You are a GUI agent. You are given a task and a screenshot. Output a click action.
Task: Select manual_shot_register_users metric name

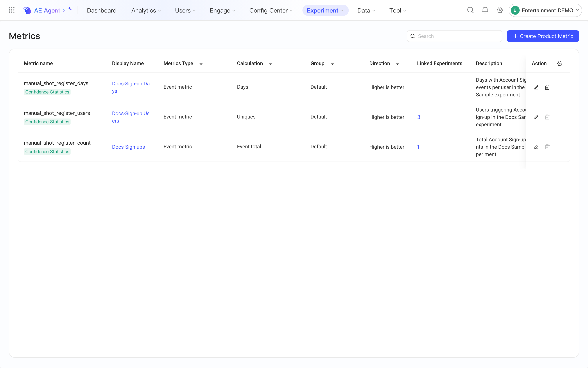(x=57, y=113)
